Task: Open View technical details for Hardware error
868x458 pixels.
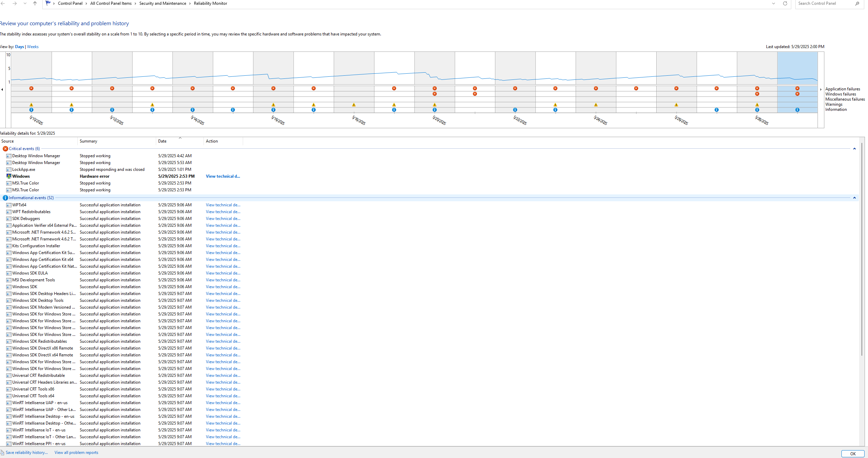Action: tap(223, 176)
